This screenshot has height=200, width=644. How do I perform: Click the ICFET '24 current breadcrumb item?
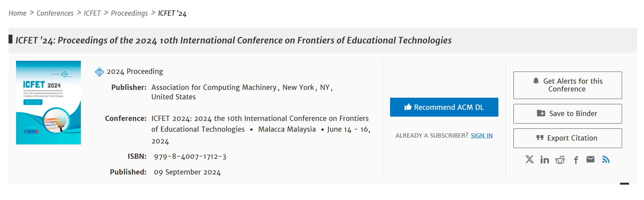point(172,13)
